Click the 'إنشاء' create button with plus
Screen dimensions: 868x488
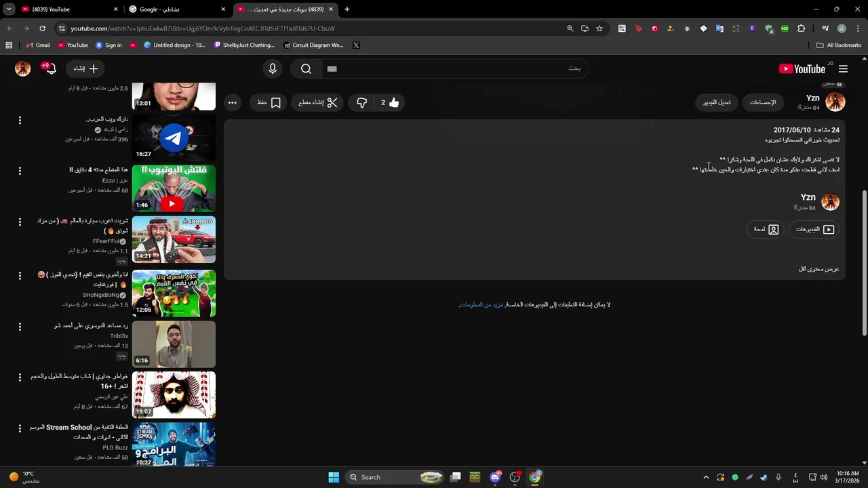(x=86, y=68)
